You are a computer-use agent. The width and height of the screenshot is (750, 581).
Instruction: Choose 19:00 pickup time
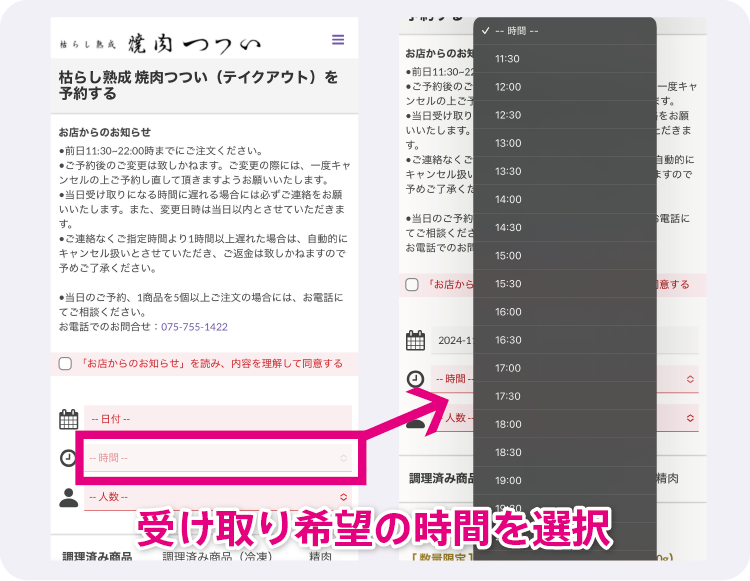click(507, 480)
